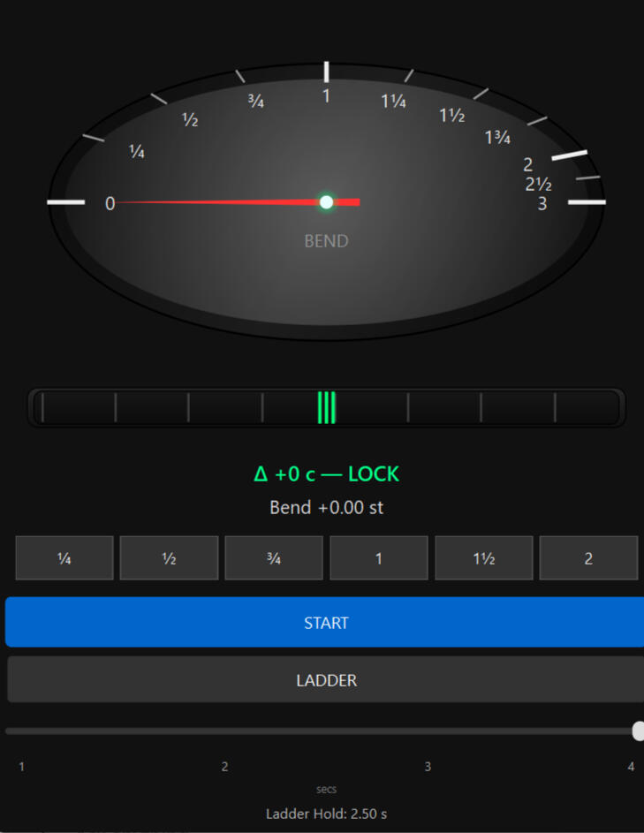Viewport: 644px width, 833px height.
Task: Select the ½ bend preset button
Action: click(169, 558)
